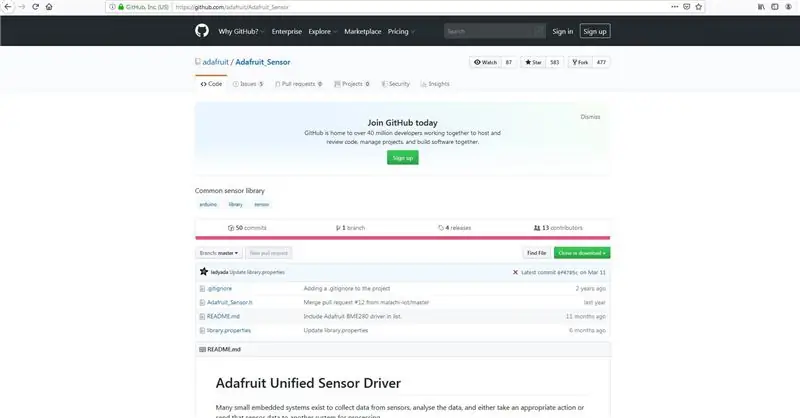Open Marketplace in top navigation
Image resolution: width=800 pixels, height=418 pixels.
pos(362,31)
